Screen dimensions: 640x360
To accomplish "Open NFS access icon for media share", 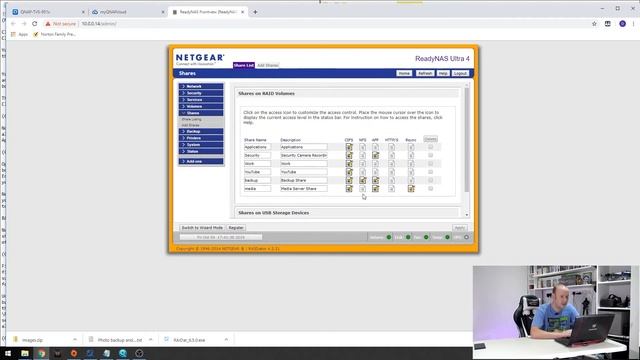I will pos(362,189).
